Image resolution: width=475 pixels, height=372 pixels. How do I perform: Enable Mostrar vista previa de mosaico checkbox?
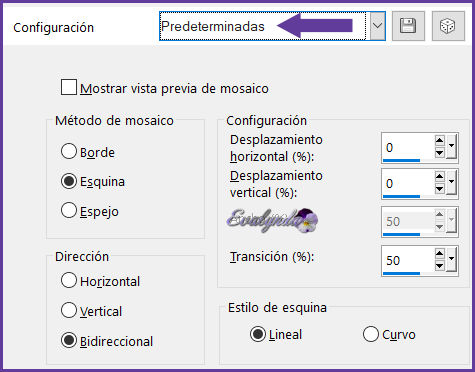pos(69,87)
